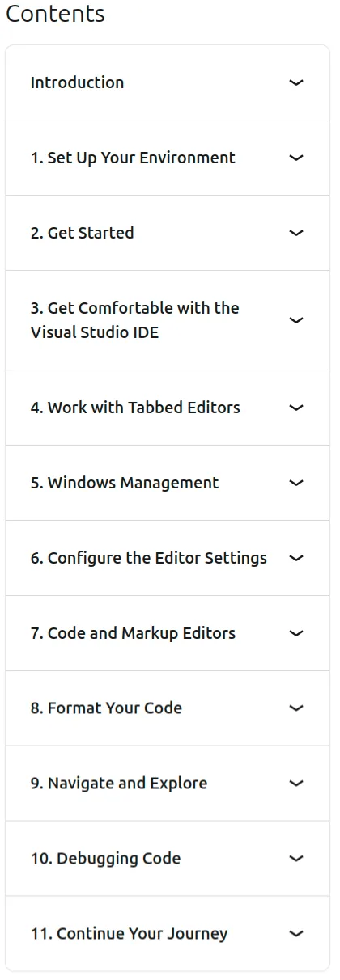Click the '1. Set Up Your Environment' heading
Viewport: 340px width, 980px height.
pos(133,158)
